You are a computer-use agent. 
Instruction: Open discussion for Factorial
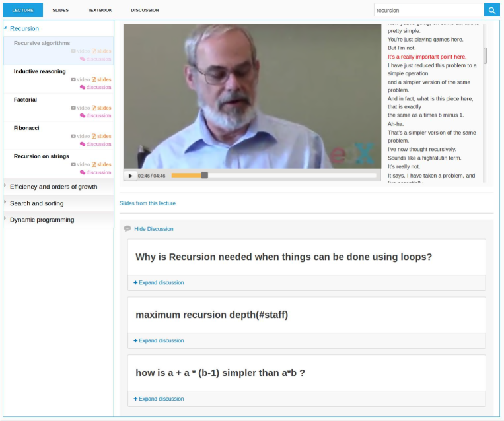click(96, 115)
